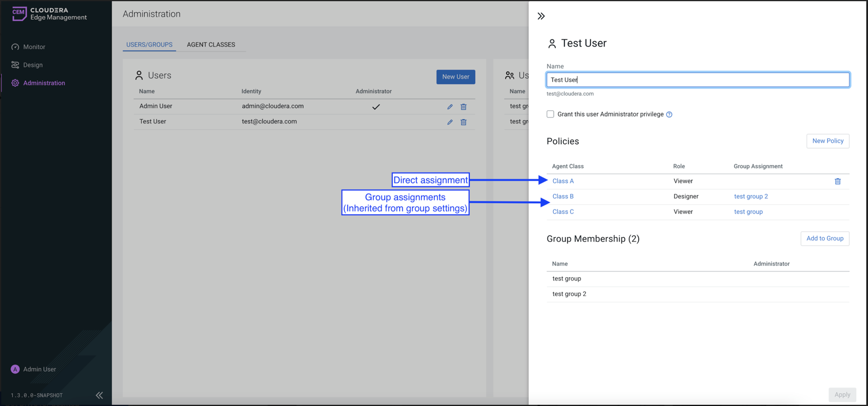Go to Design in the sidebar

tap(33, 65)
